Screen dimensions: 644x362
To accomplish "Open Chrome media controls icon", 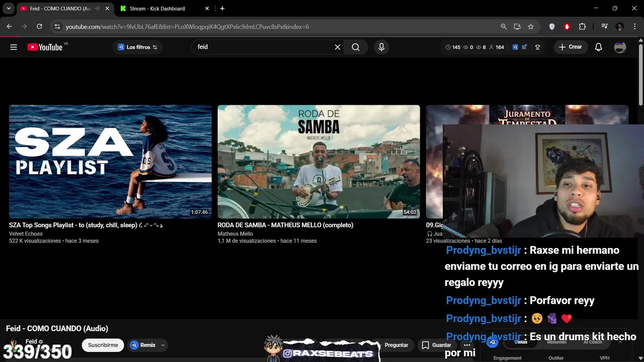I will pyautogui.click(x=604, y=27).
